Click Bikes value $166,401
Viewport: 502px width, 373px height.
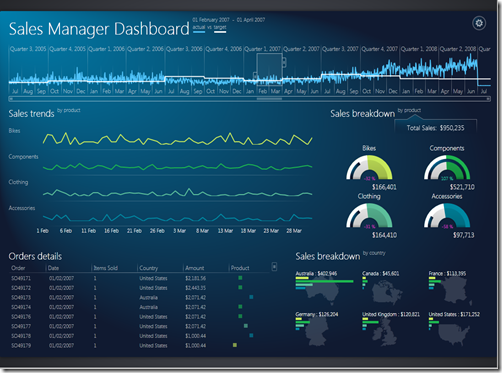coord(384,187)
